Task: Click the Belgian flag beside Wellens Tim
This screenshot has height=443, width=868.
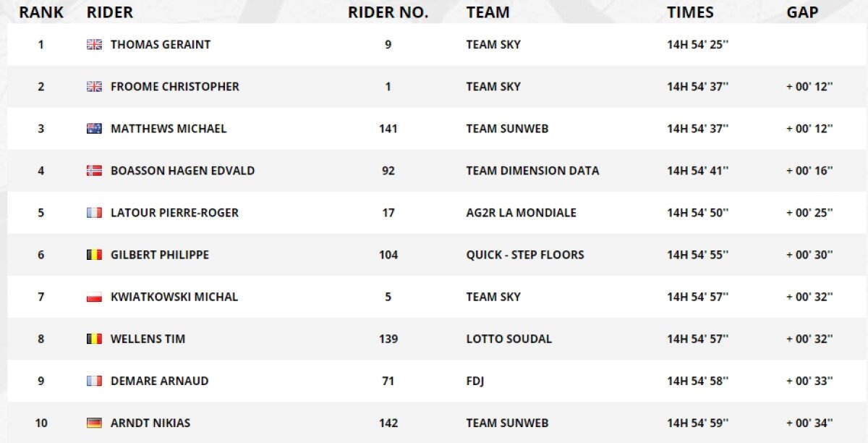Action: pyautogui.click(x=94, y=339)
